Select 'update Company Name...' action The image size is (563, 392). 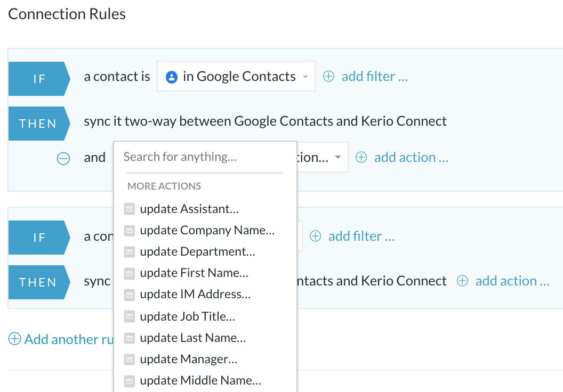tap(207, 230)
